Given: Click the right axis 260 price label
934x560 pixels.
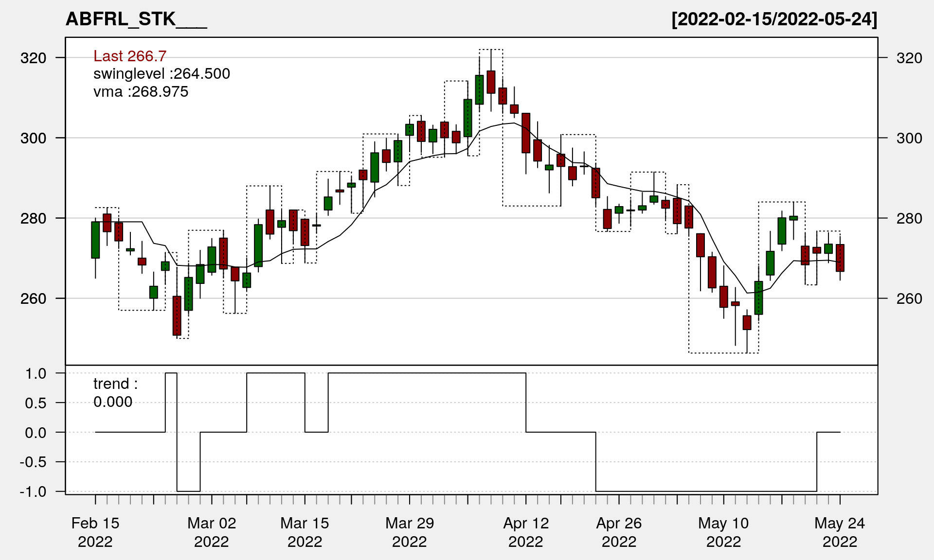Looking at the screenshot, I should (x=909, y=298).
